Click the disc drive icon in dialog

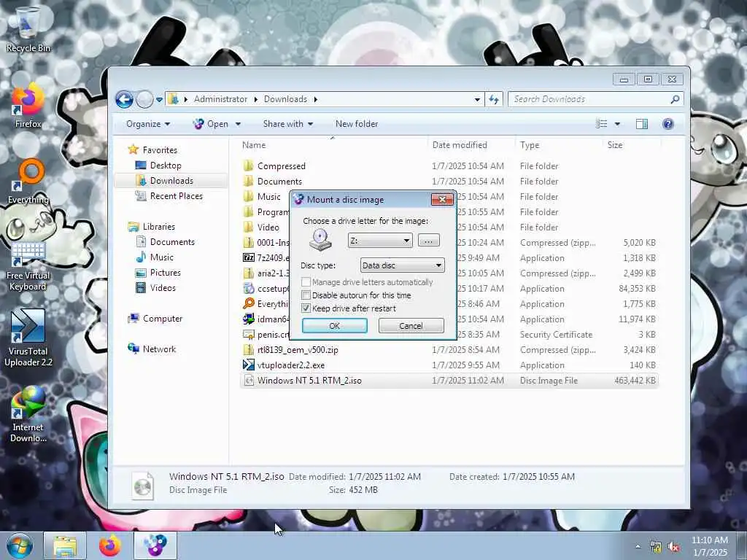[x=320, y=239]
